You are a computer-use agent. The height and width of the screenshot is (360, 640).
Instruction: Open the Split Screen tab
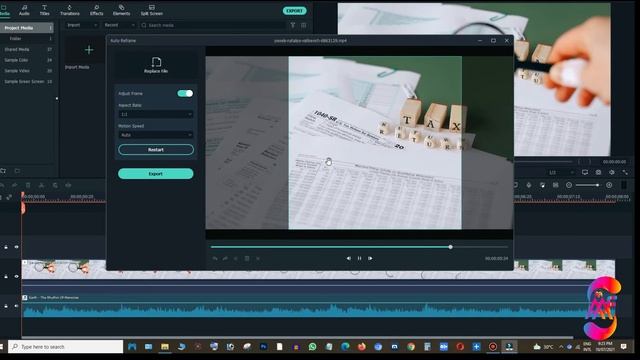pyautogui.click(x=151, y=10)
